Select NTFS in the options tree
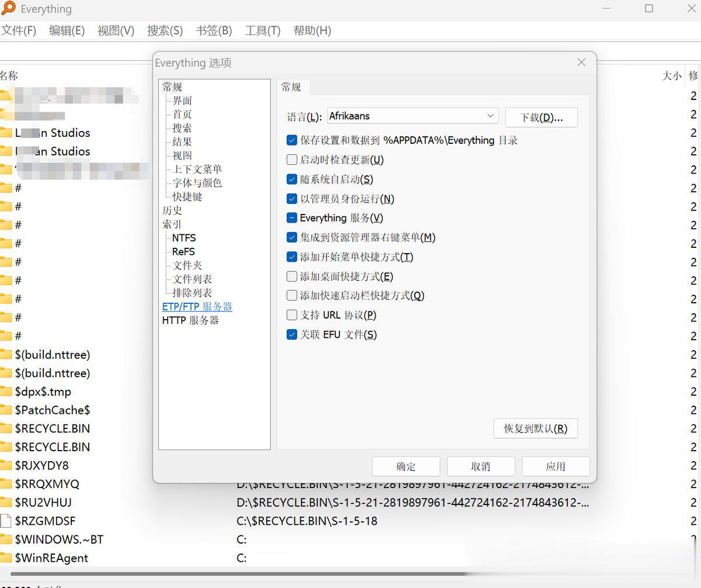The height and width of the screenshot is (588, 701). pos(184,238)
